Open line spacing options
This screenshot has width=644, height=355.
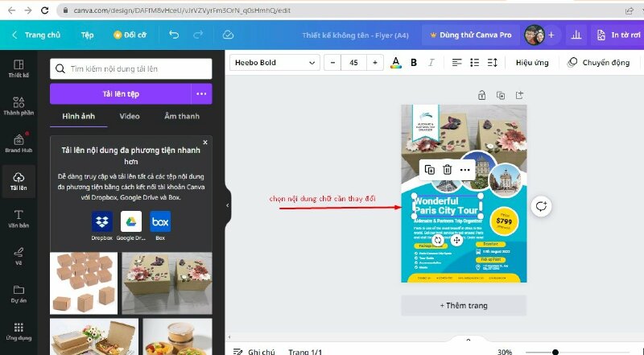492,63
